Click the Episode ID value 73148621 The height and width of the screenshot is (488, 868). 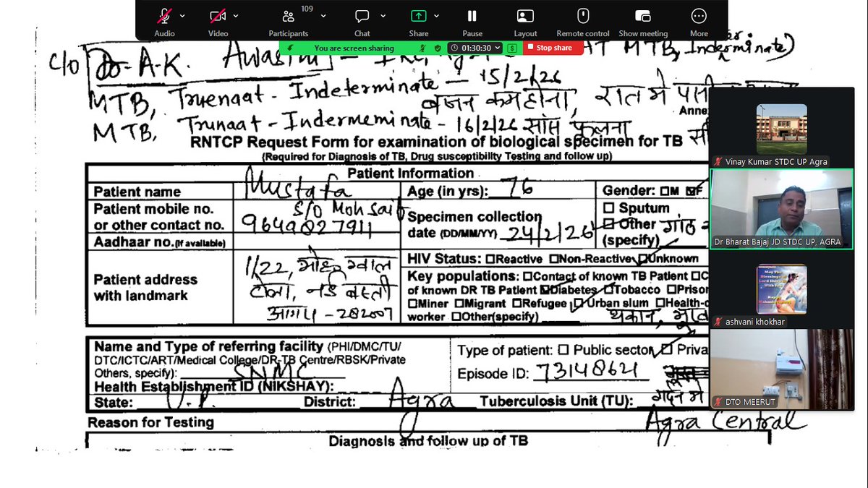pos(587,371)
